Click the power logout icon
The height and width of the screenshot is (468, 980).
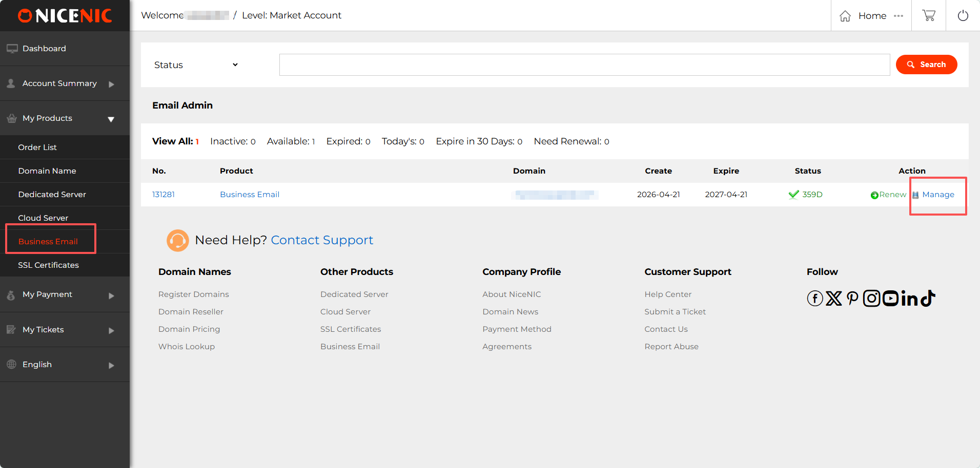(x=963, y=15)
